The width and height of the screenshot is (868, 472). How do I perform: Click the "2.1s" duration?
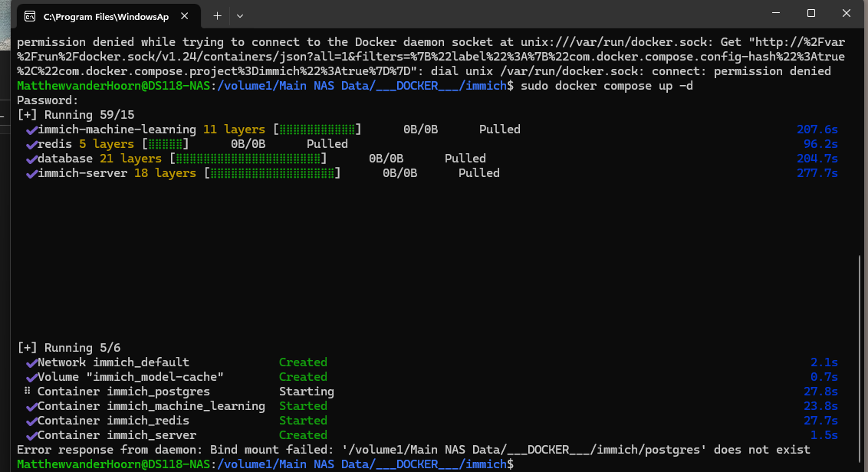tap(824, 362)
